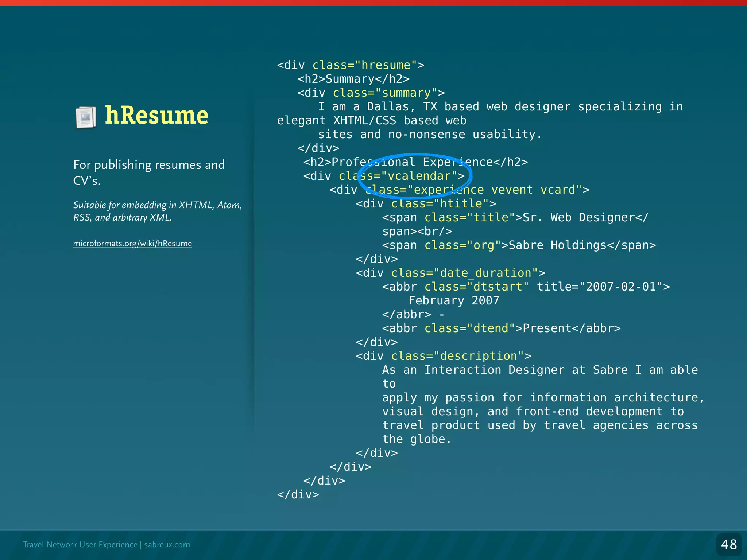This screenshot has height=560, width=747.
Task: Click the class="htitle" code line
Action: pos(426,203)
